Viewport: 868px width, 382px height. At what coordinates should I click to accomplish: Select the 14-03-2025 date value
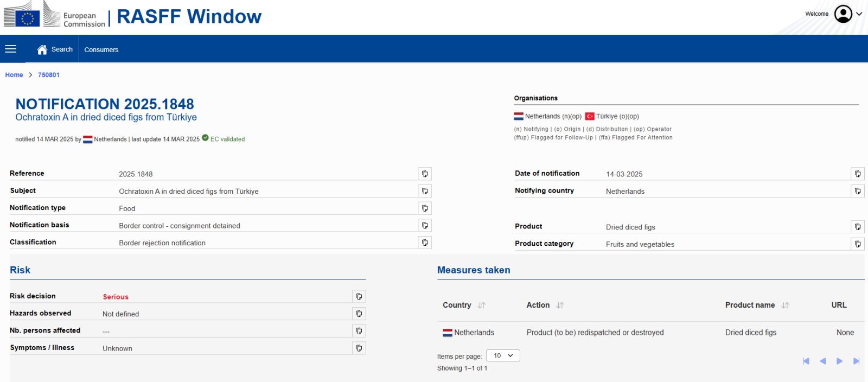624,174
